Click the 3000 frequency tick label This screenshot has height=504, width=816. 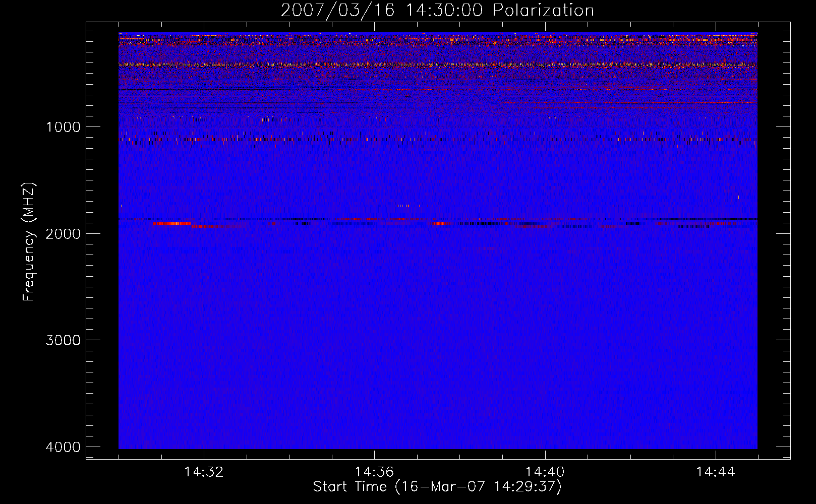(x=63, y=340)
